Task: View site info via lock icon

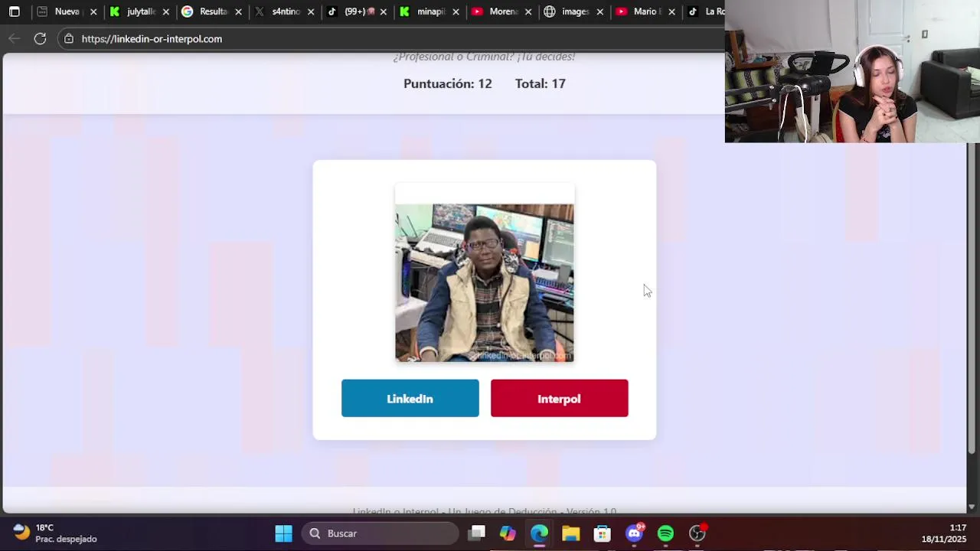Action: 69,39
